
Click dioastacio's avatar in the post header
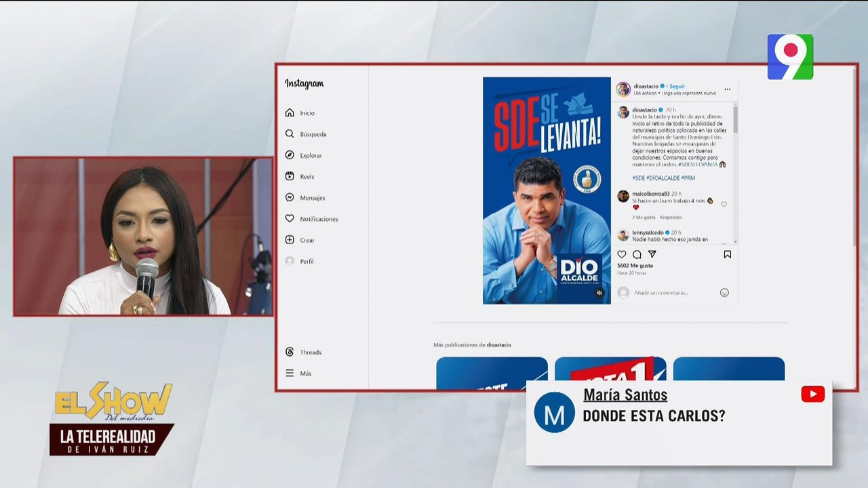coord(623,89)
